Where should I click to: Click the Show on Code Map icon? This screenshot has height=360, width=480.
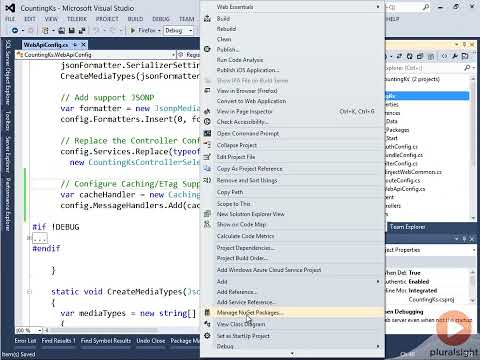[207, 224]
